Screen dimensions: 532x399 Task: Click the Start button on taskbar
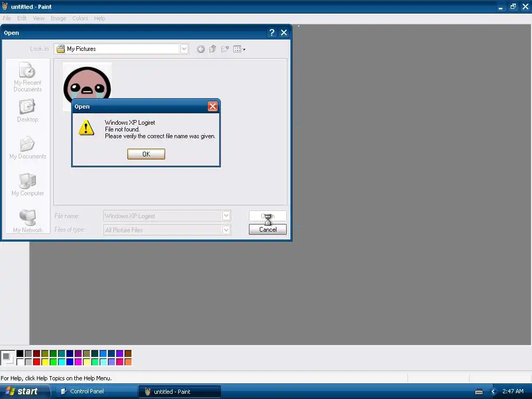click(24, 391)
